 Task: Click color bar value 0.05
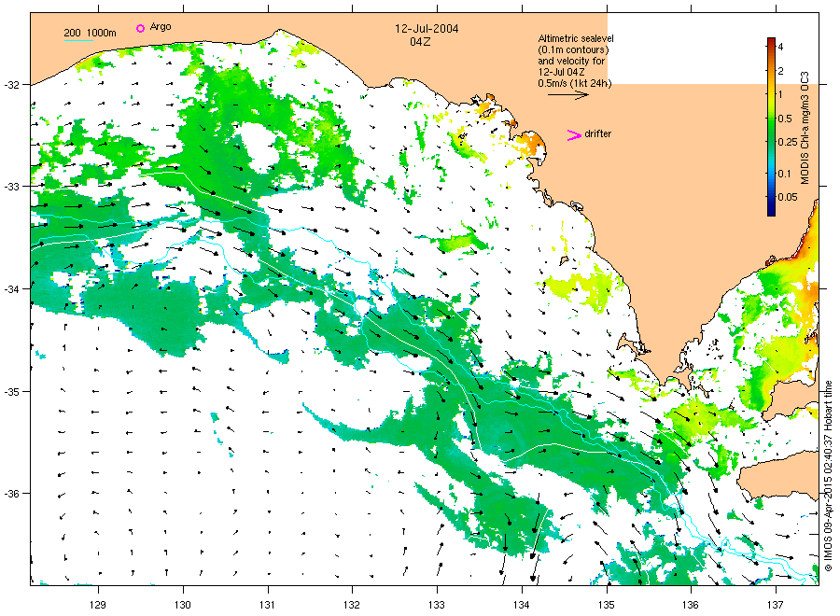[x=788, y=197]
